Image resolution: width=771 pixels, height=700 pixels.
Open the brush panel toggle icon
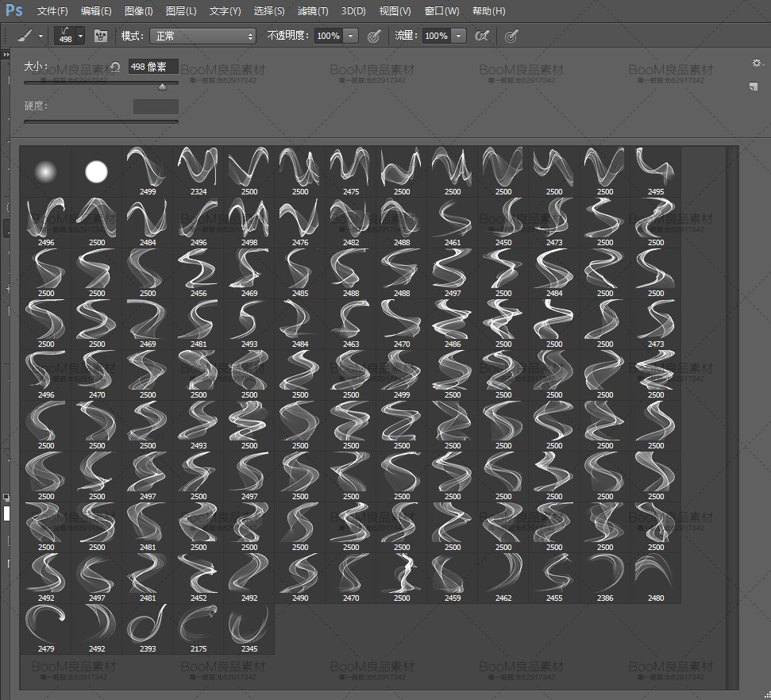click(x=100, y=36)
